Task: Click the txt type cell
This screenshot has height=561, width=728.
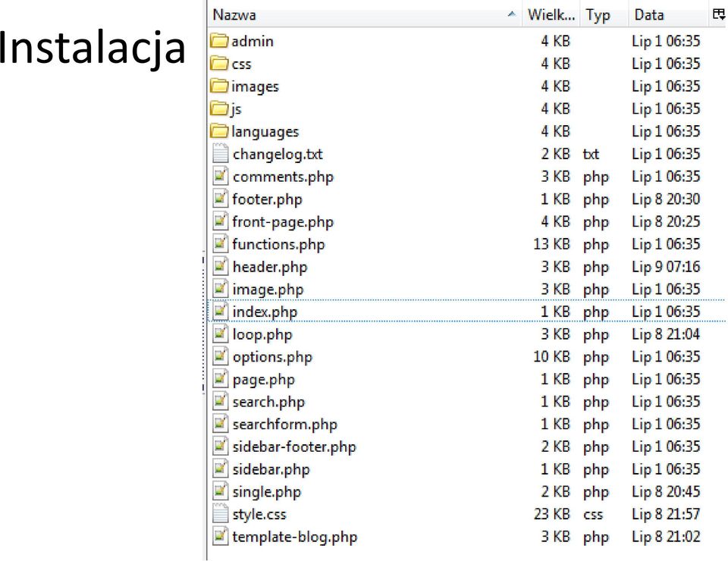Action: [x=591, y=154]
